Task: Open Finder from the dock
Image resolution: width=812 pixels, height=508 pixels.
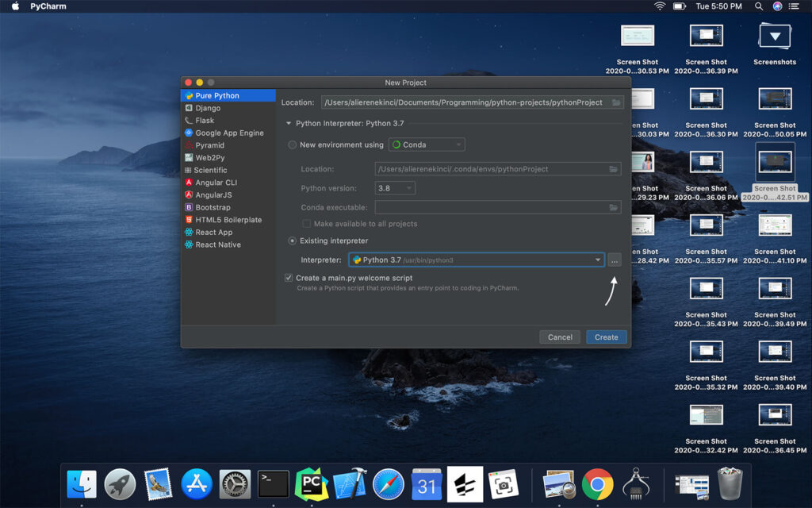Action: coord(82,485)
